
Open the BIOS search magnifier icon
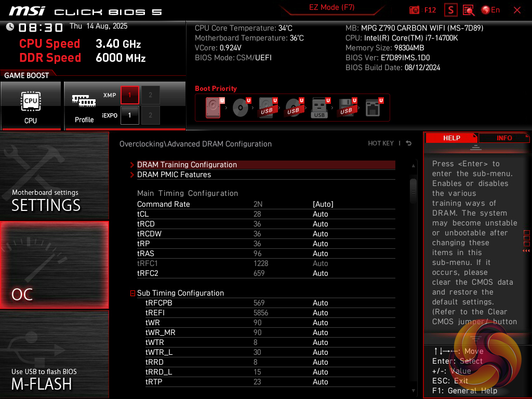(469, 10)
